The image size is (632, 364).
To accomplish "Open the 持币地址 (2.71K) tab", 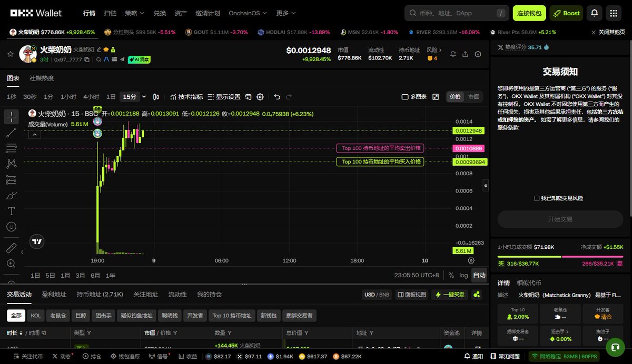I will (x=100, y=295).
